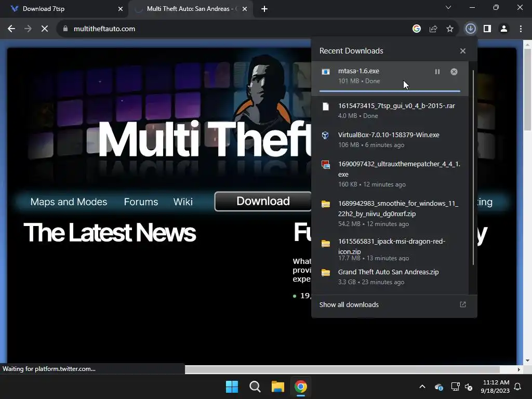Click the VirtualBox installer icon
532x399 pixels.
[x=325, y=136]
